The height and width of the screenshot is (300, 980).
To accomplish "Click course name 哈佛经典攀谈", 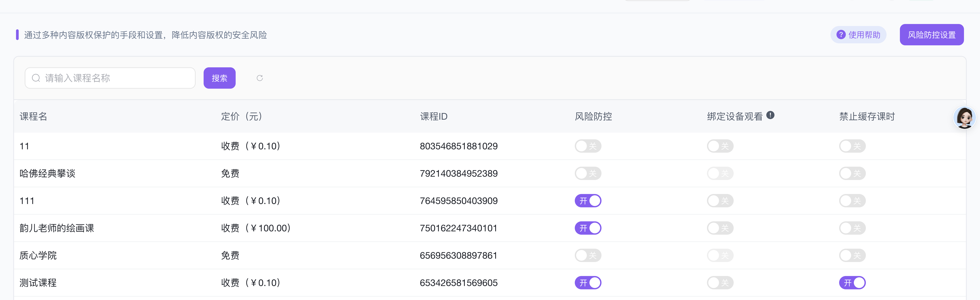I will (x=48, y=173).
